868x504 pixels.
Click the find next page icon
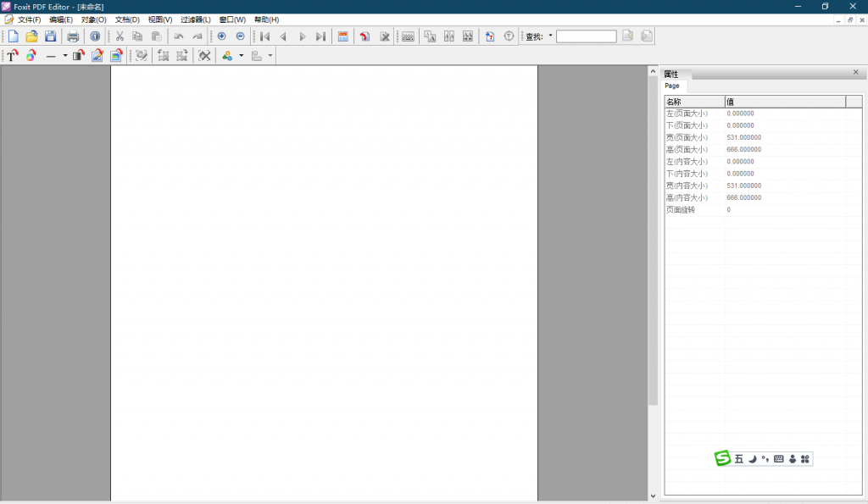coord(647,36)
